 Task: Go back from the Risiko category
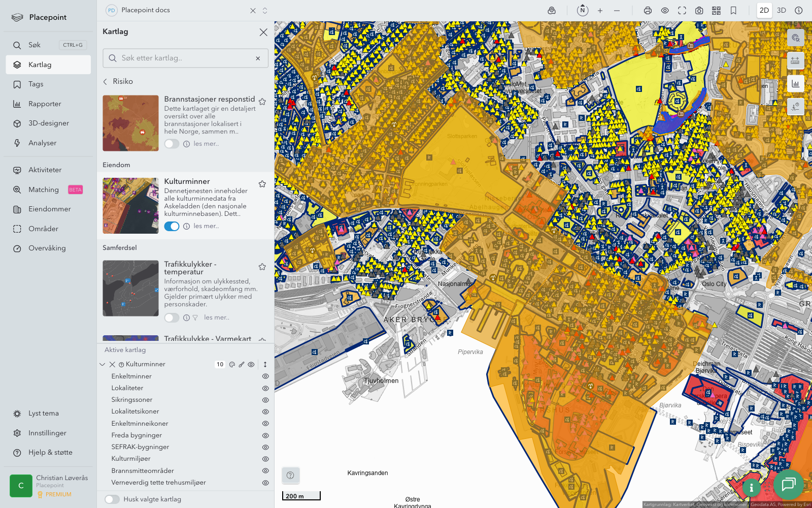click(106, 81)
